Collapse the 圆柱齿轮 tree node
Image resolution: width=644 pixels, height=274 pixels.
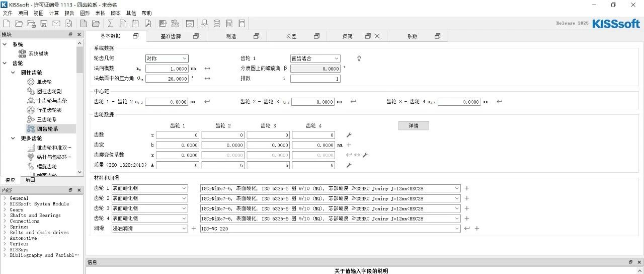pyautogui.click(x=14, y=73)
